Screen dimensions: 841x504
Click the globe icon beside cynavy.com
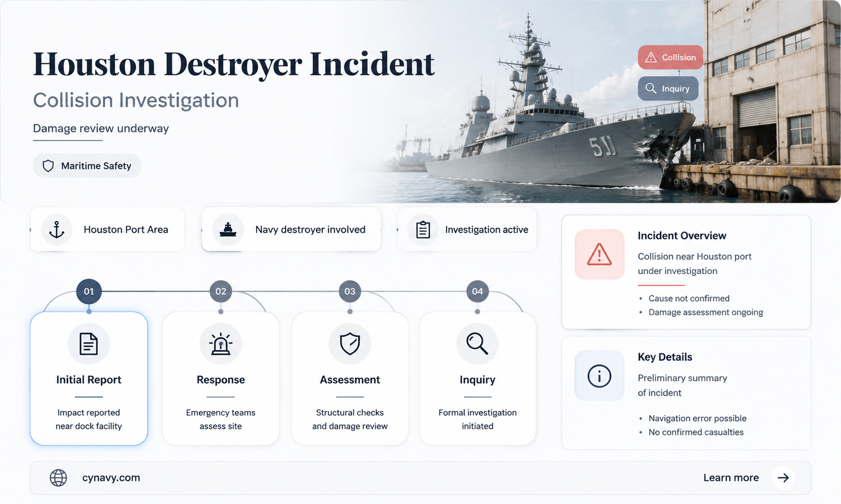(x=58, y=478)
